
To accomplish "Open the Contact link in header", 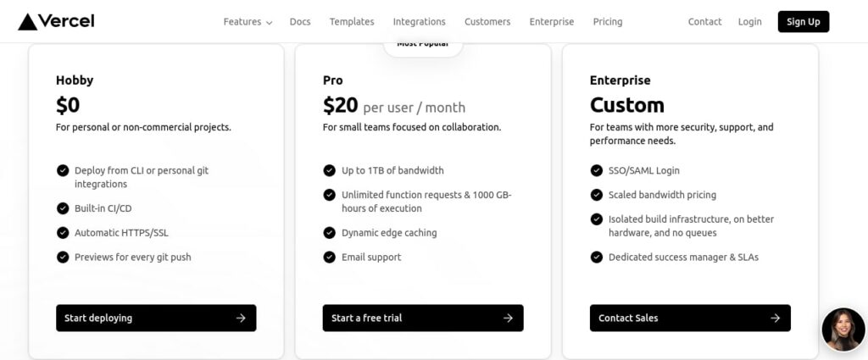I will [x=704, y=22].
